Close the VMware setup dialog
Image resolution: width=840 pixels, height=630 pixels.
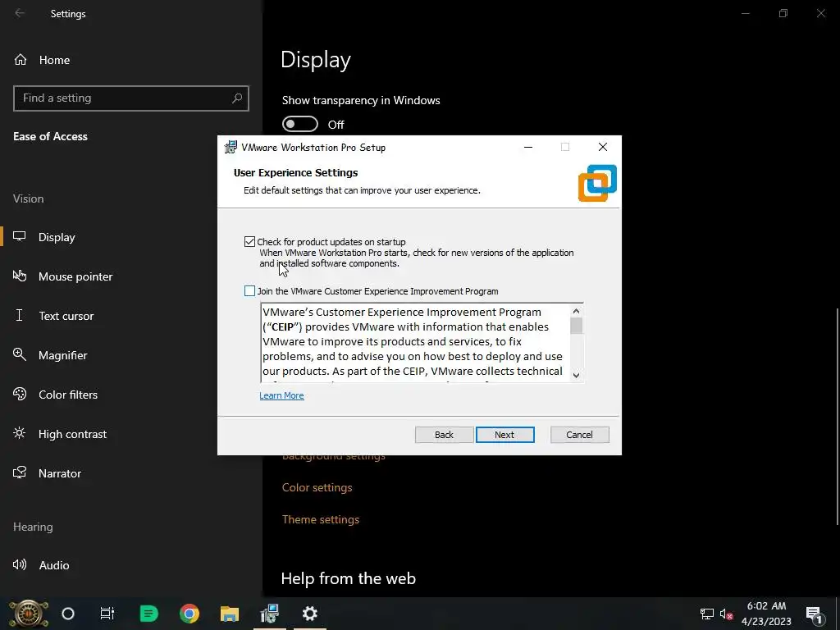point(603,147)
